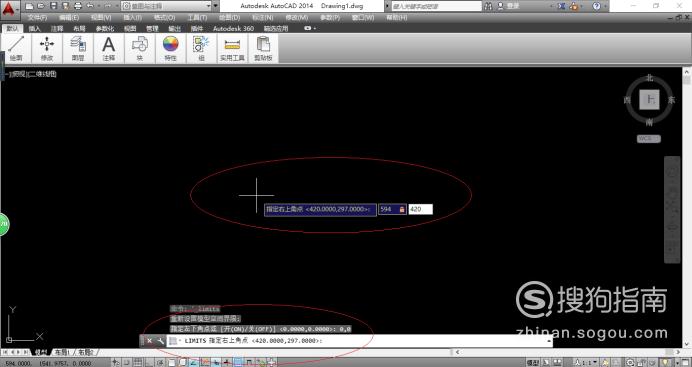This screenshot has width=692, height=367.
Task: Click the Plot printer icon in toolbar
Action: pyautogui.click(x=78, y=6)
